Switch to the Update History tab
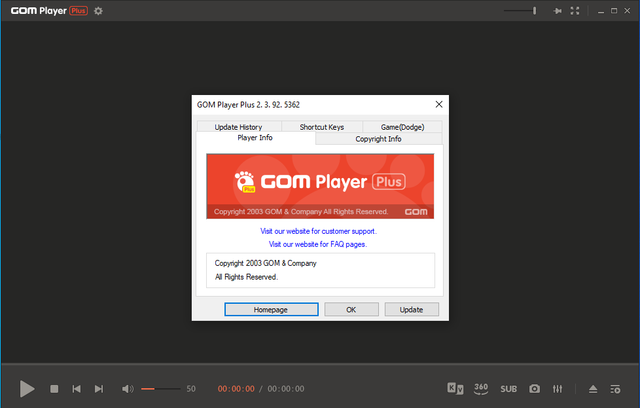640x408 pixels. [x=239, y=126]
